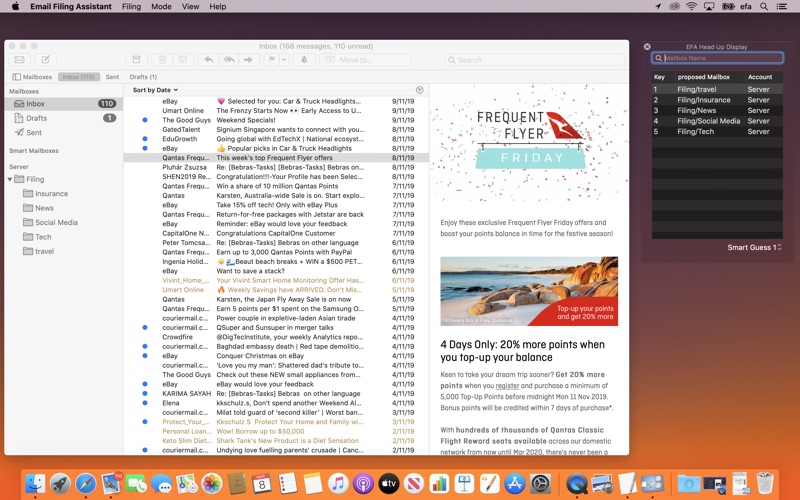Adjust the Smart Guess stepper
The width and height of the screenshot is (800, 500).
(779, 247)
